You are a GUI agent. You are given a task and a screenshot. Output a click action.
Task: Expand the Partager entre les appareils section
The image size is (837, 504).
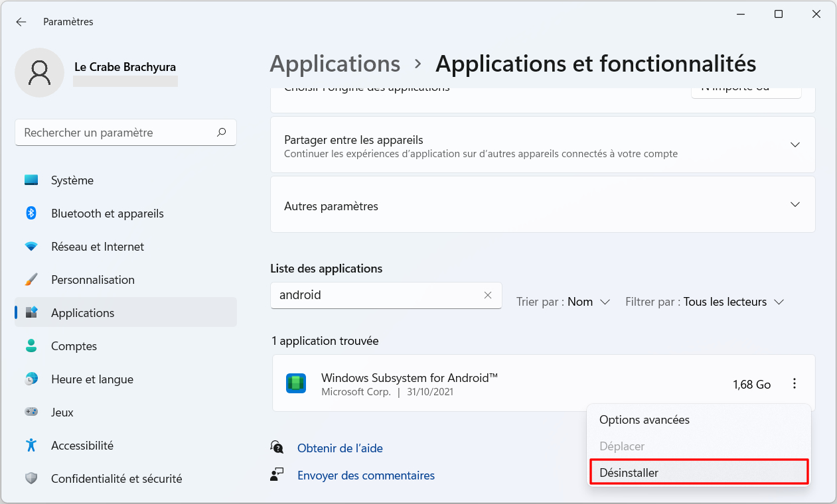(542, 145)
